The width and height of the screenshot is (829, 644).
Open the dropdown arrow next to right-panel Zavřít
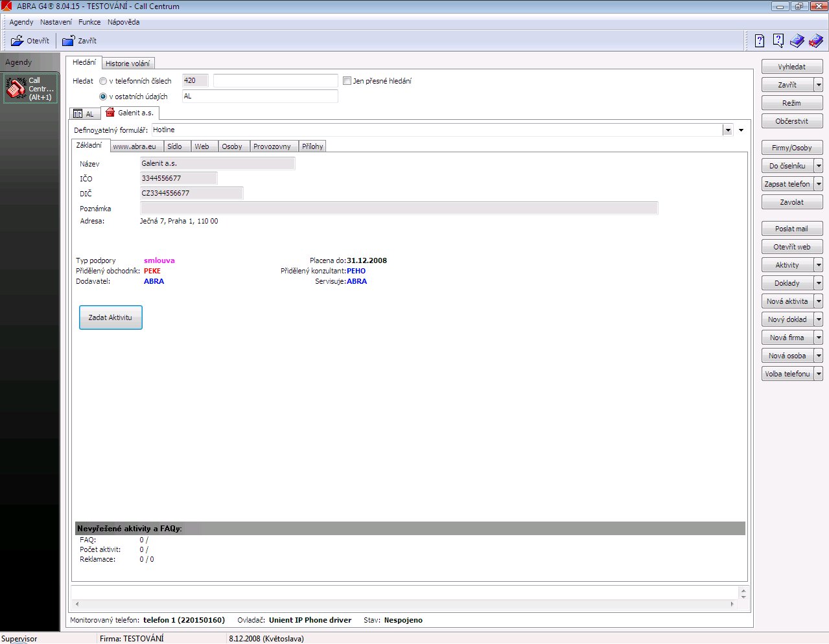[x=819, y=85]
